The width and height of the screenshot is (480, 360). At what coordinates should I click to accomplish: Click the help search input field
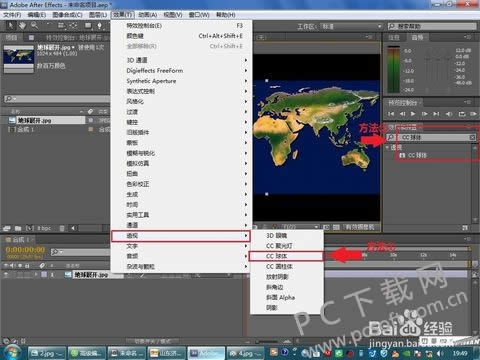[432, 26]
